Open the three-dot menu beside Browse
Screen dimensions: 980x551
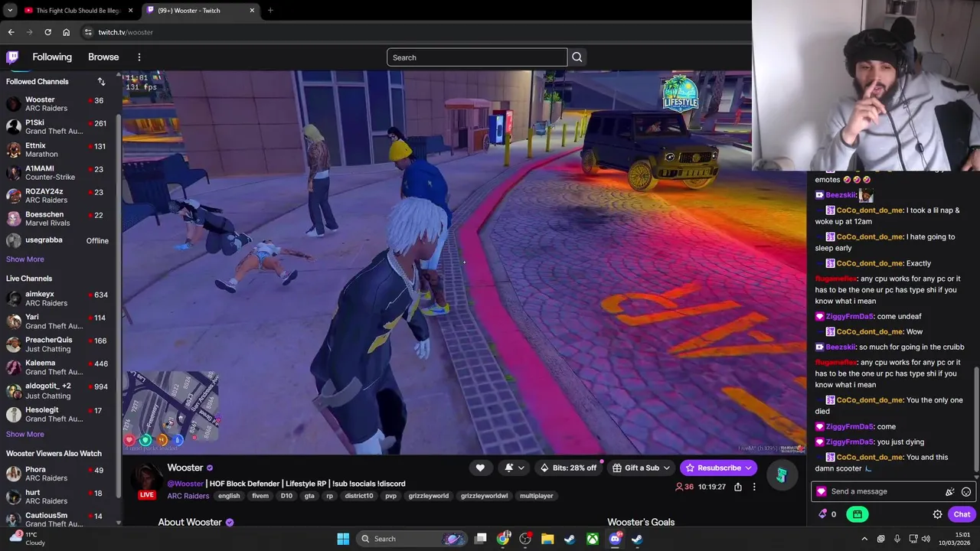pyautogui.click(x=139, y=57)
